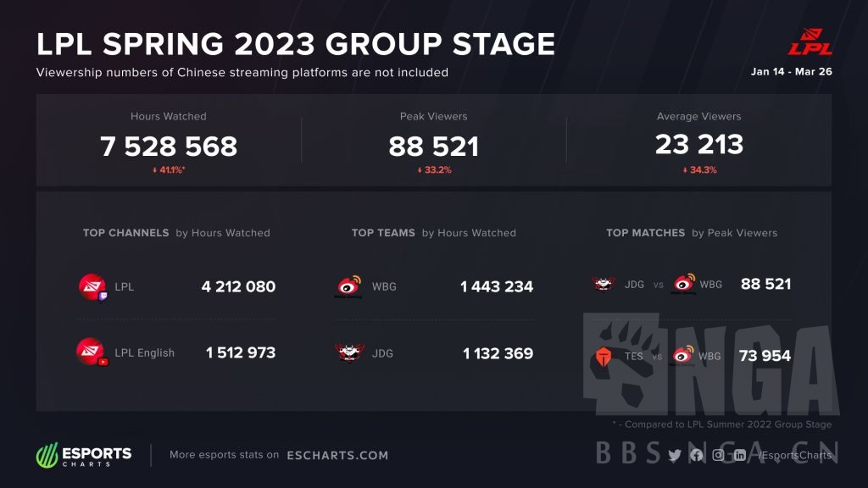Viewport: 868px width, 488px height.
Task: Click the Average Viewers value 23 213
Action: pyautogui.click(x=698, y=145)
